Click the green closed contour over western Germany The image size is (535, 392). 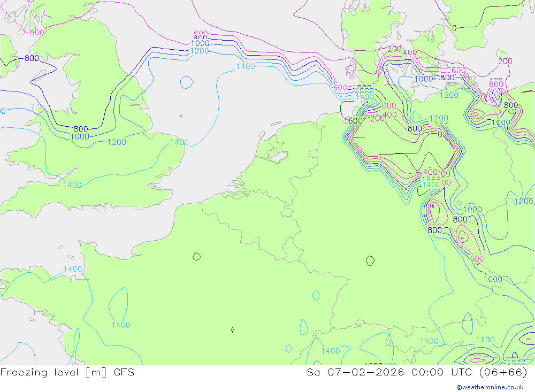370,261
